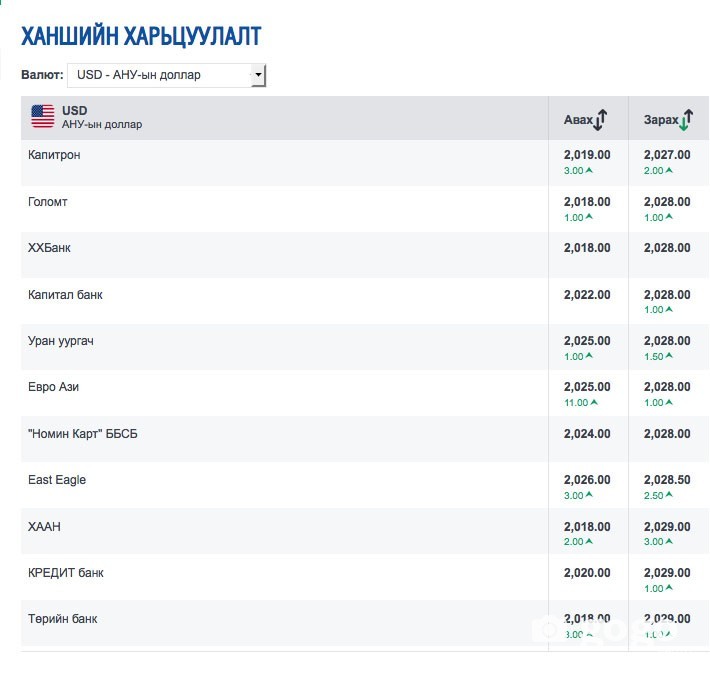Click the ХАНШИЙН ХАРЬЦУУЛАЛТ heading
The width and height of the screenshot is (710, 676).
[141, 36]
